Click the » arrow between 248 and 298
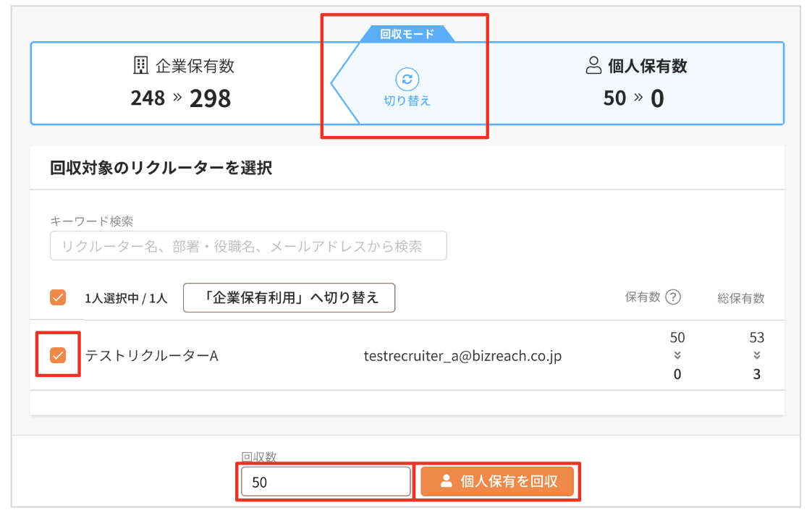The image size is (812, 518). pos(177,97)
